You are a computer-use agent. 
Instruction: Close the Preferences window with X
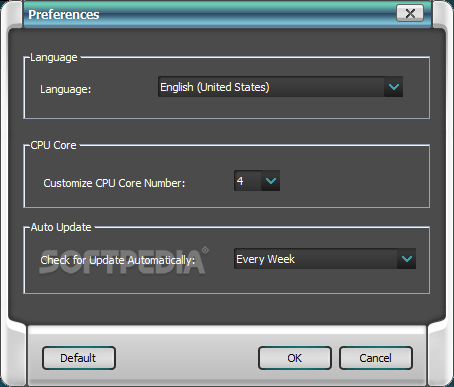[410, 14]
